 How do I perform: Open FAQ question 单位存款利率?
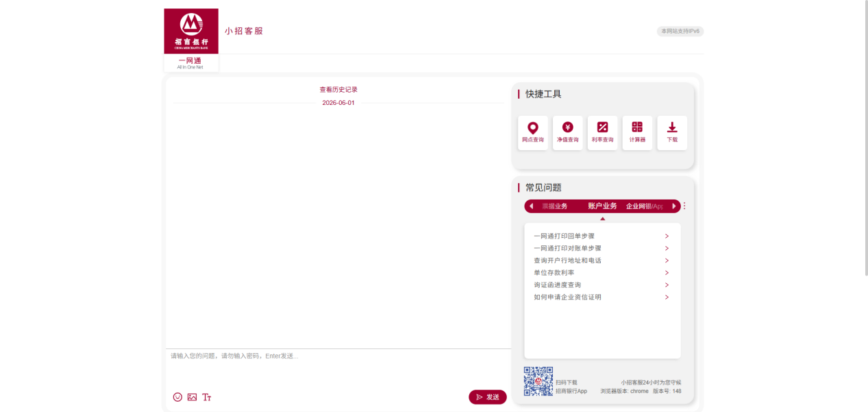click(554, 273)
